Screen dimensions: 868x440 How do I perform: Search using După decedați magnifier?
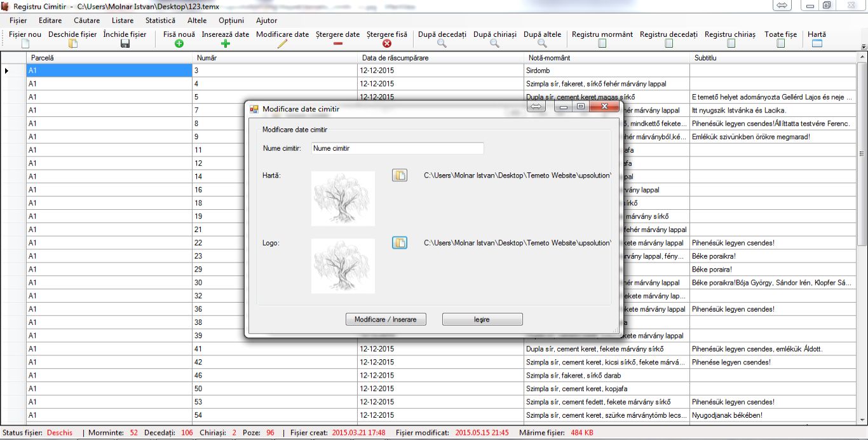coord(442,43)
